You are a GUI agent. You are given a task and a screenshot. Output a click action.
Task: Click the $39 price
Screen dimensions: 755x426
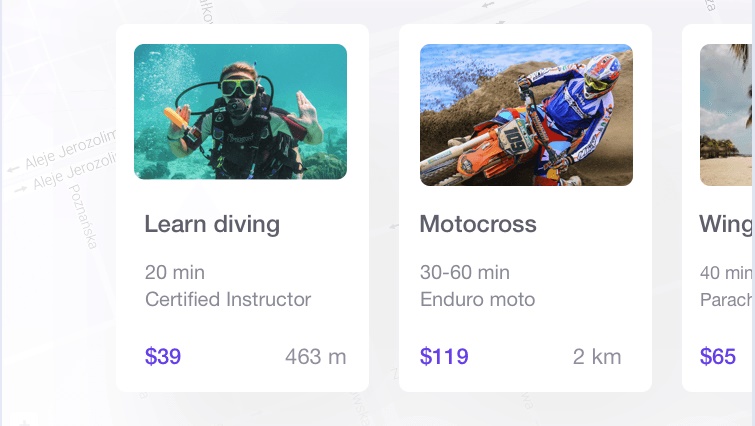[163, 357]
